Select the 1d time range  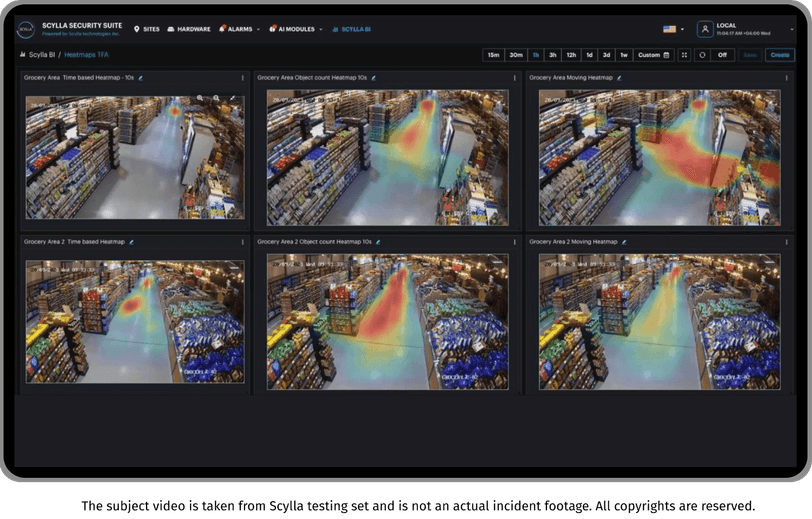tap(589, 55)
